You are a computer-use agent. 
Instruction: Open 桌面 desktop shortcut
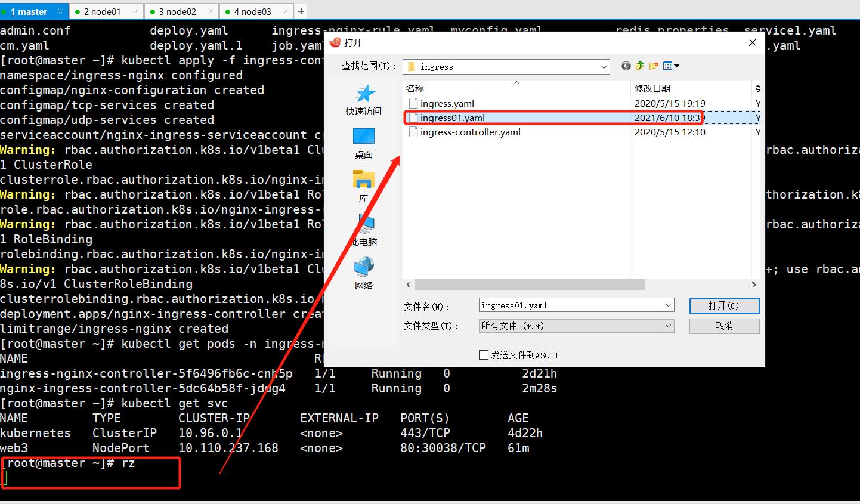tap(364, 143)
